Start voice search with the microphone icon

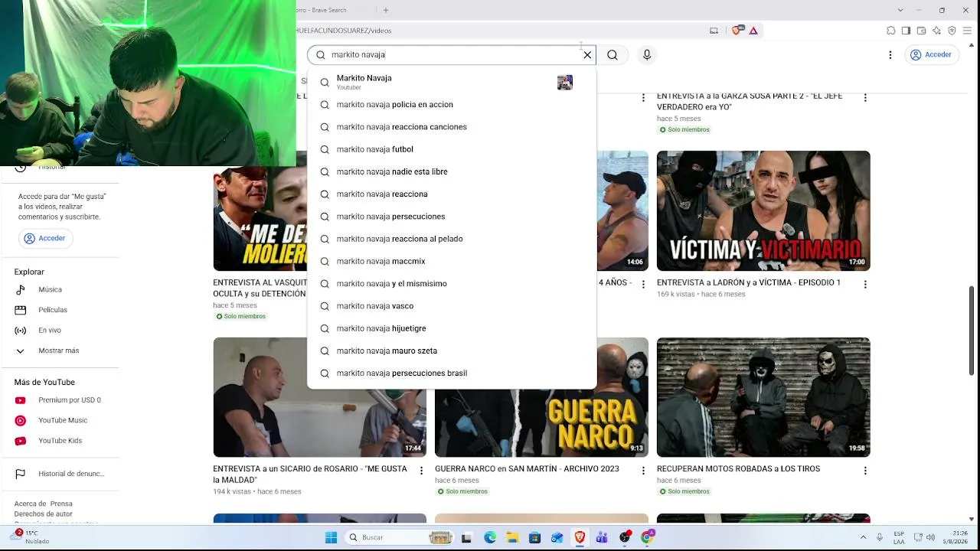click(647, 55)
